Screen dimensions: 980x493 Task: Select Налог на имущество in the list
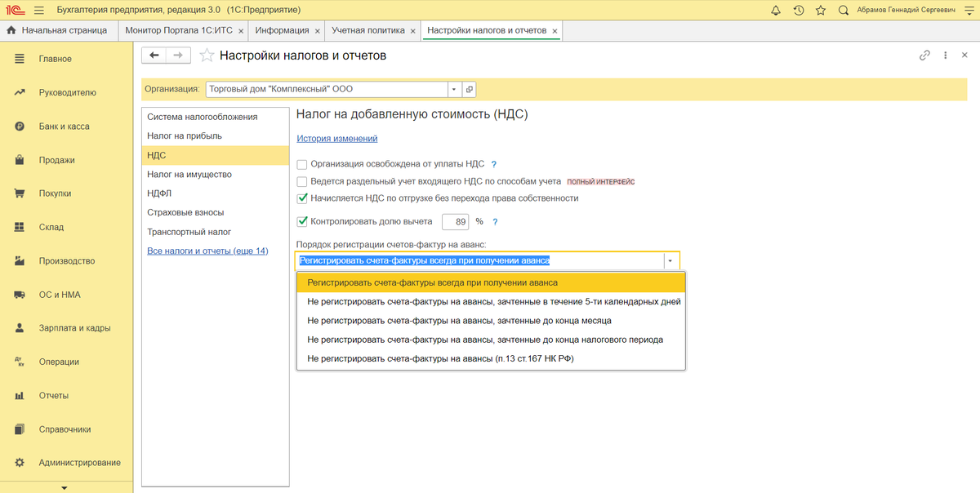point(216,174)
